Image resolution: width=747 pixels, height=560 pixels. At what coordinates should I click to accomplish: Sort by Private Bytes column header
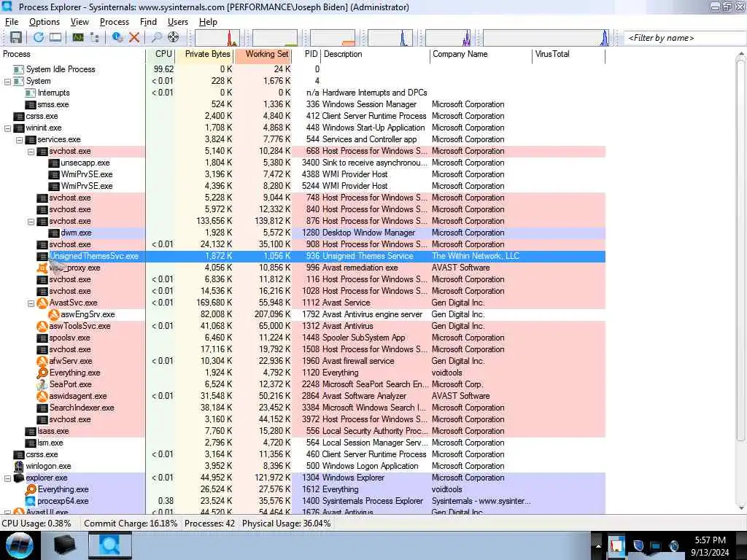coord(205,54)
